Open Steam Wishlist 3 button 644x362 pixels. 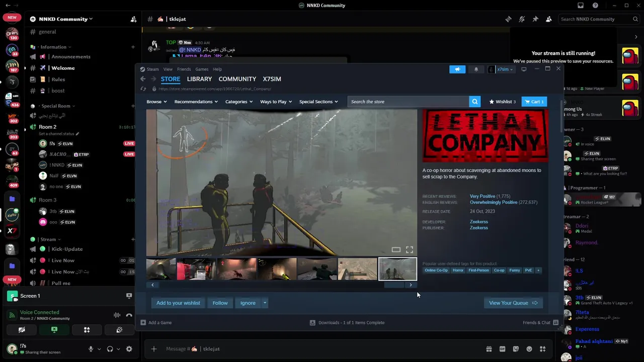click(x=502, y=102)
